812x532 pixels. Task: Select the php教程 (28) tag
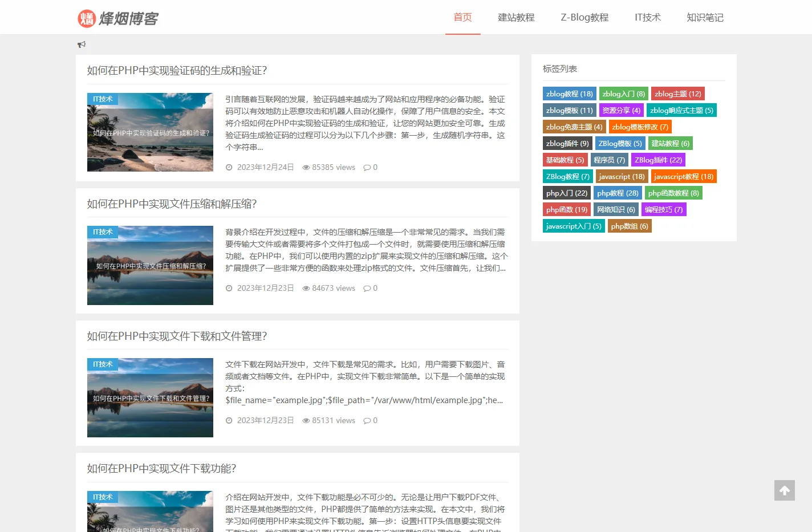tap(618, 193)
